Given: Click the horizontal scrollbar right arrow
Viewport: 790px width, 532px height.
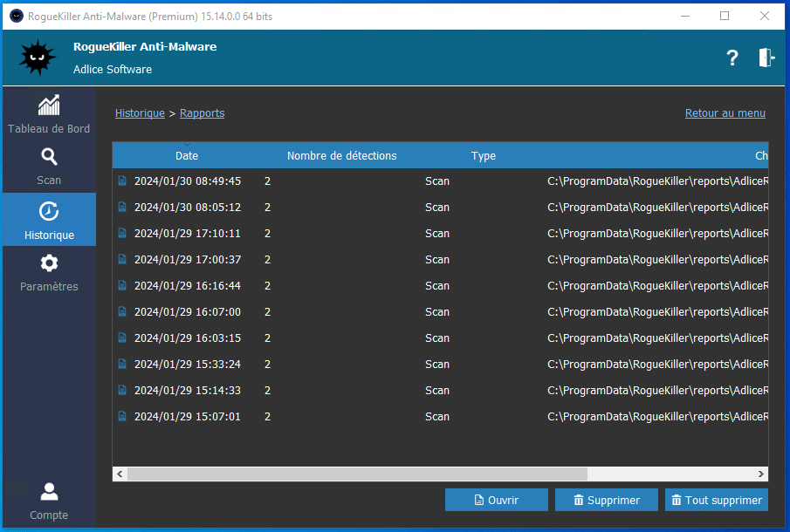Looking at the screenshot, I should click(x=761, y=474).
